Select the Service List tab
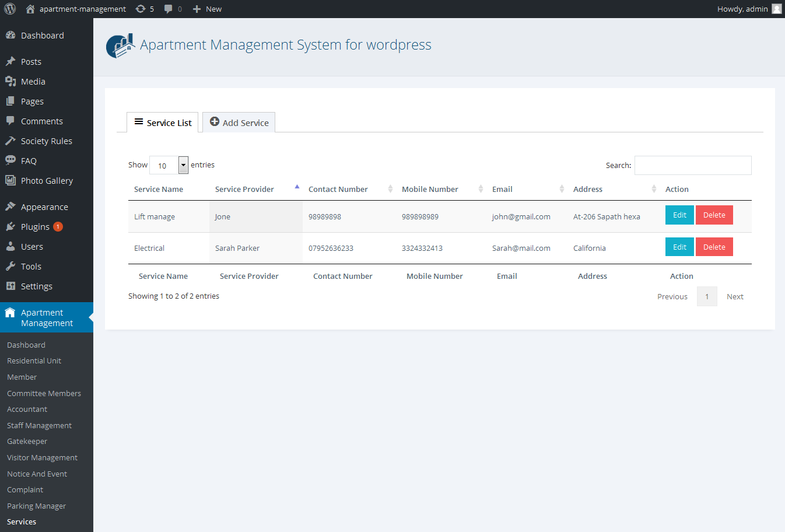The width and height of the screenshot is (785, 532). pos(163,123)
